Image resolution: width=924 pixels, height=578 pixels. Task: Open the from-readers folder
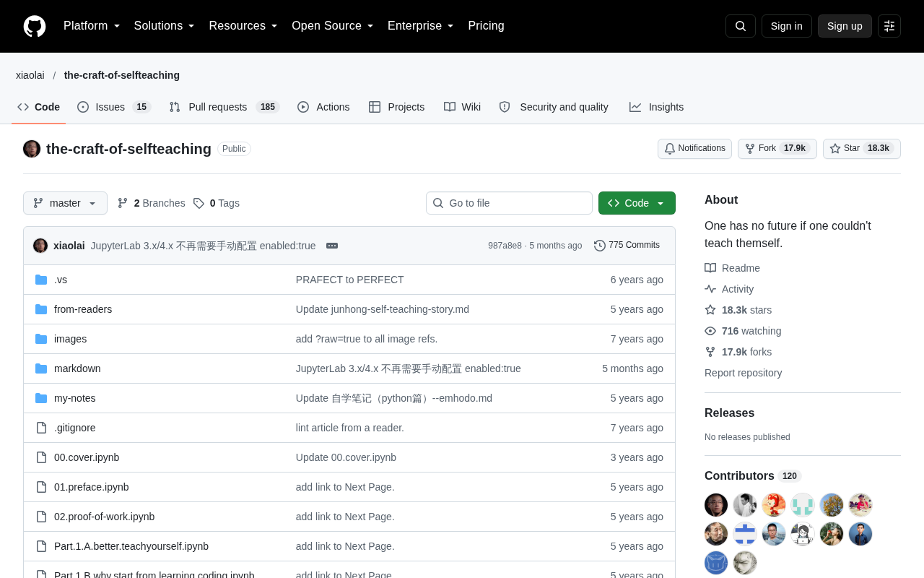tap(83, 309)
